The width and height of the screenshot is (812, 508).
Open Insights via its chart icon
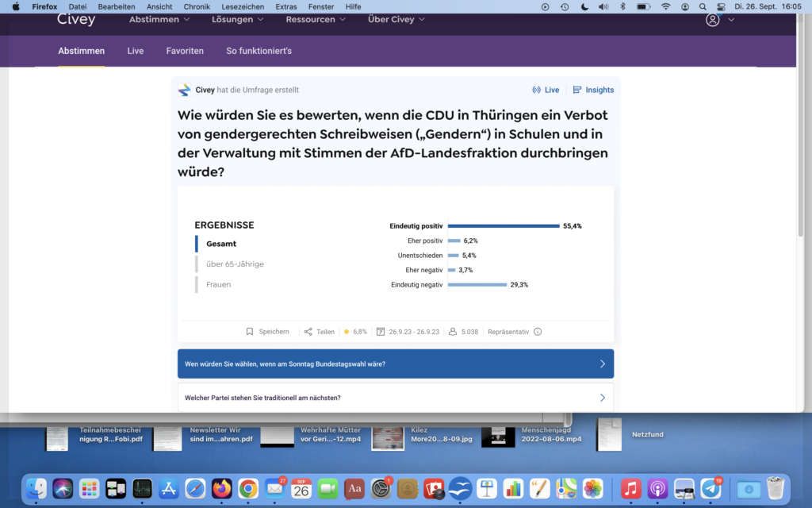coord(577,90)
